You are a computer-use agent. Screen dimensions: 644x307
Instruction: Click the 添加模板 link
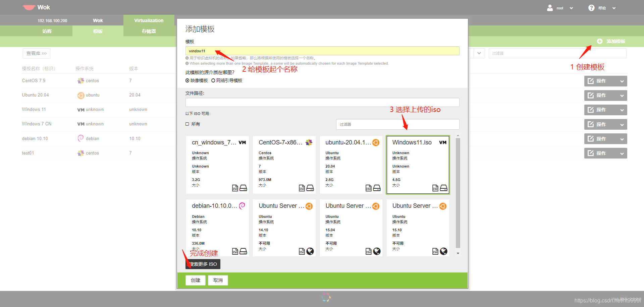[x=616, y=41]
